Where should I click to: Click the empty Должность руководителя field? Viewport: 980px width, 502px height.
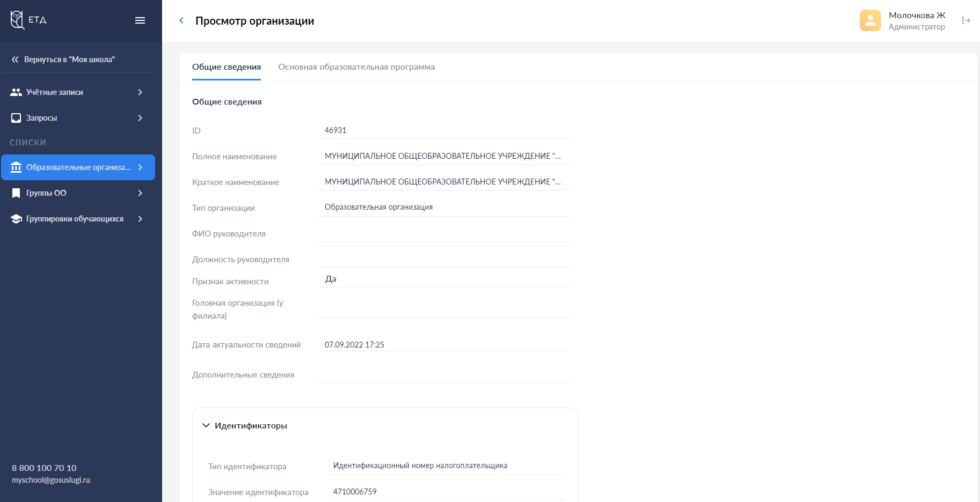coord(445,259)
